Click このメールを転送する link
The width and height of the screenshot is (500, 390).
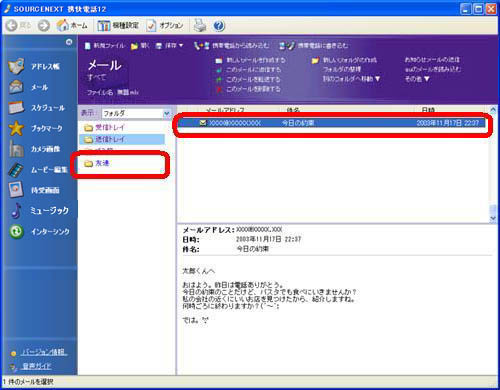tap(253, 79)
